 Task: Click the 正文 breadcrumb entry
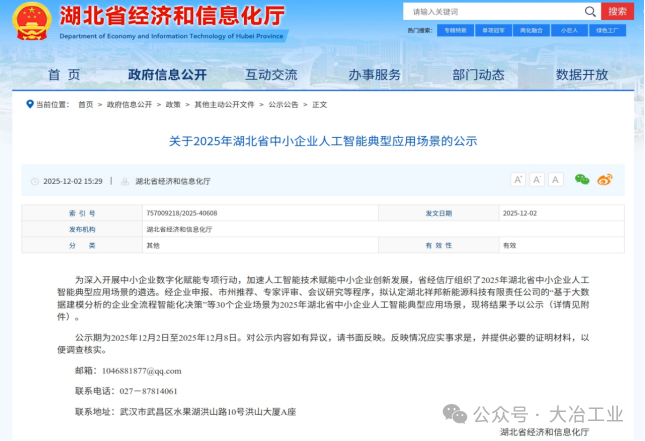click(320, 105)
